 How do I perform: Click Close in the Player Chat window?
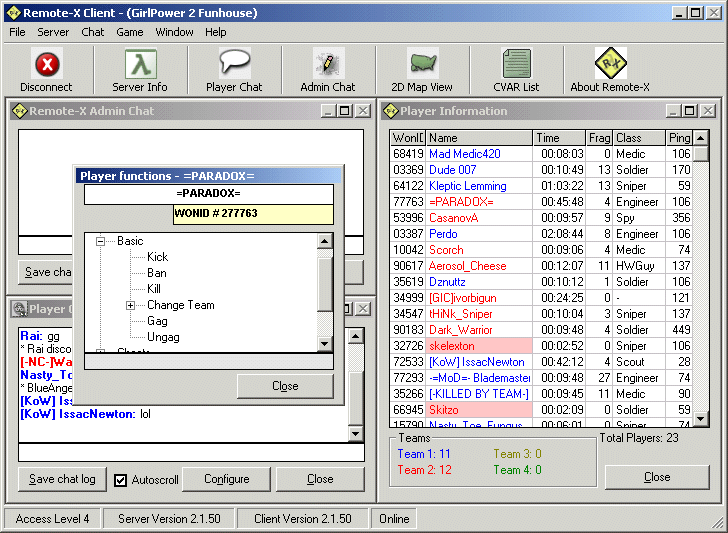pyautogui.click(x=320, y=479)
